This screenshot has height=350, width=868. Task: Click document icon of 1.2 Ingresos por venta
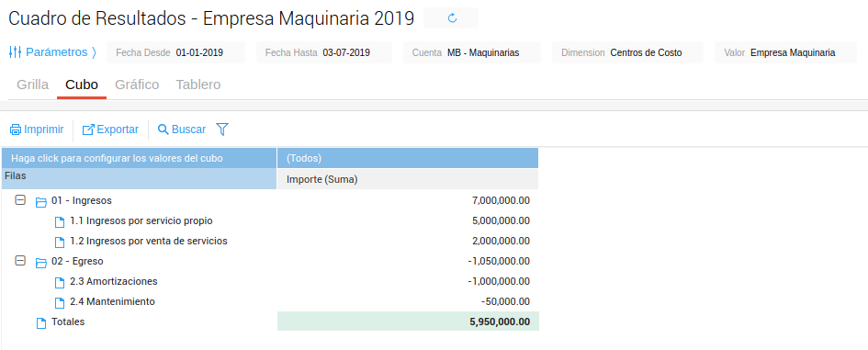pyautogui.click(x=59, y=242)
